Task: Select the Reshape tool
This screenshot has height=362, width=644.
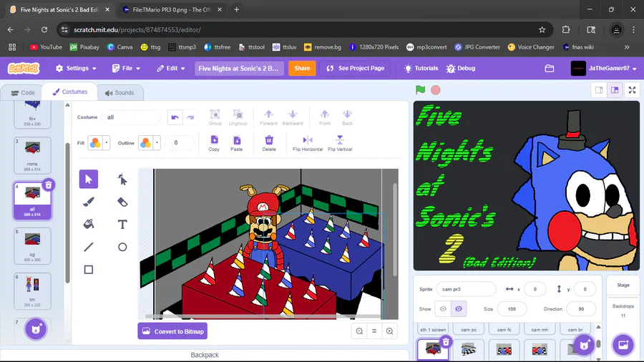Action: point(122,179)
